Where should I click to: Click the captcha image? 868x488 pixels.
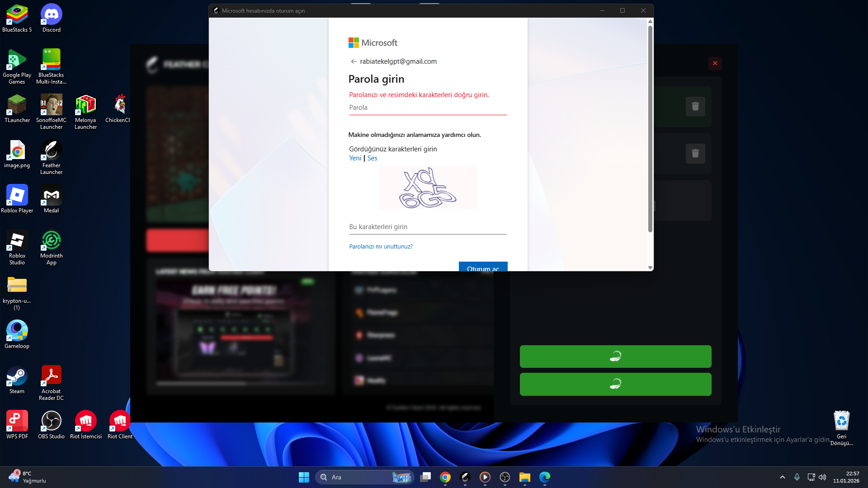[x=428, y=188]
